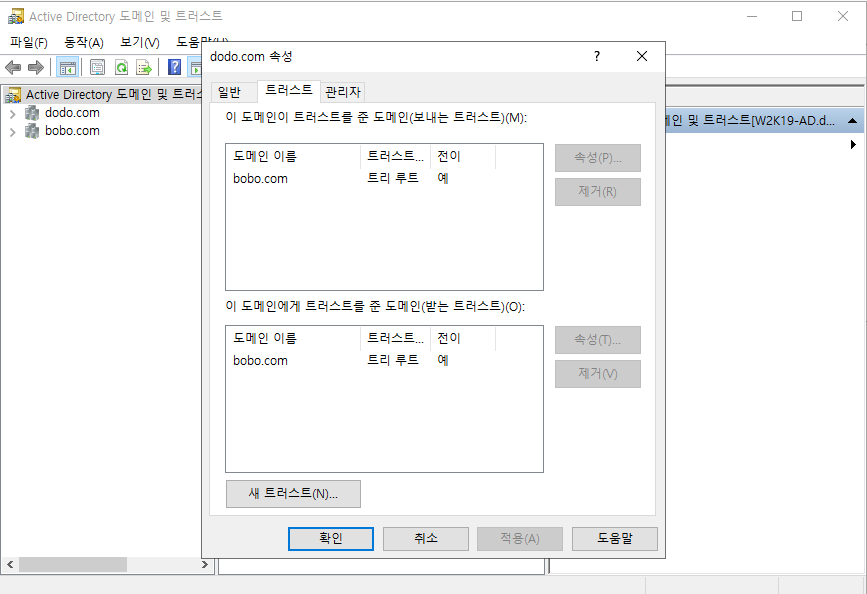Go back using the toolbar left arrow
867x594 pixels.
pos(13,67)
